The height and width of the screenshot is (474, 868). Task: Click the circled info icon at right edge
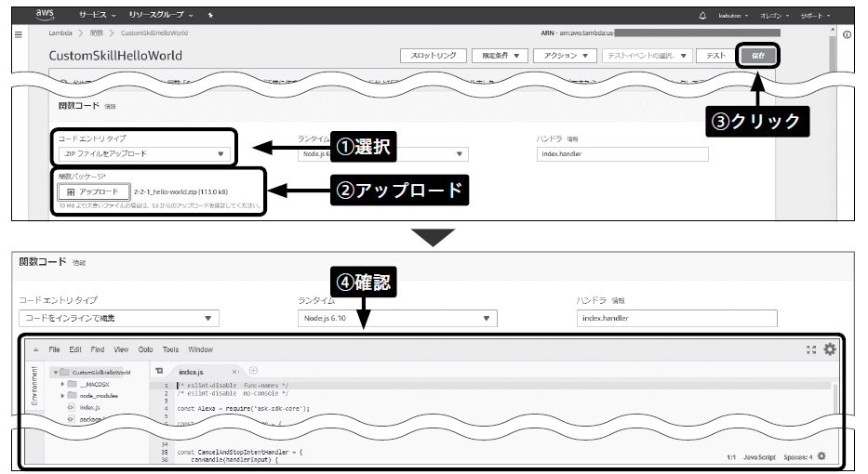point(847,34)
